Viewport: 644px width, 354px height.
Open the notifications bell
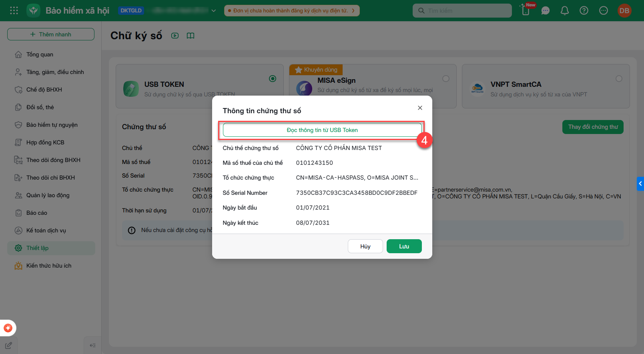click(x=565, y=11)
